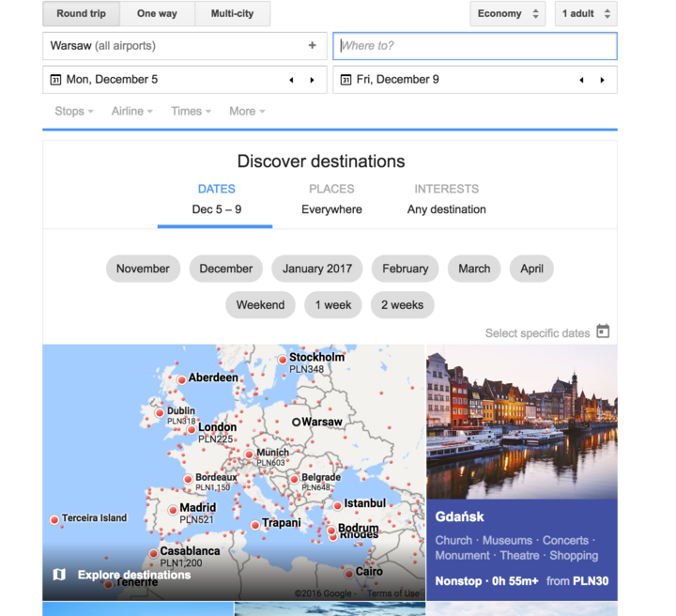Switch to the PLACES tab
The width and height of the screenshot is (676, 616).
click(x=331, y=199)
